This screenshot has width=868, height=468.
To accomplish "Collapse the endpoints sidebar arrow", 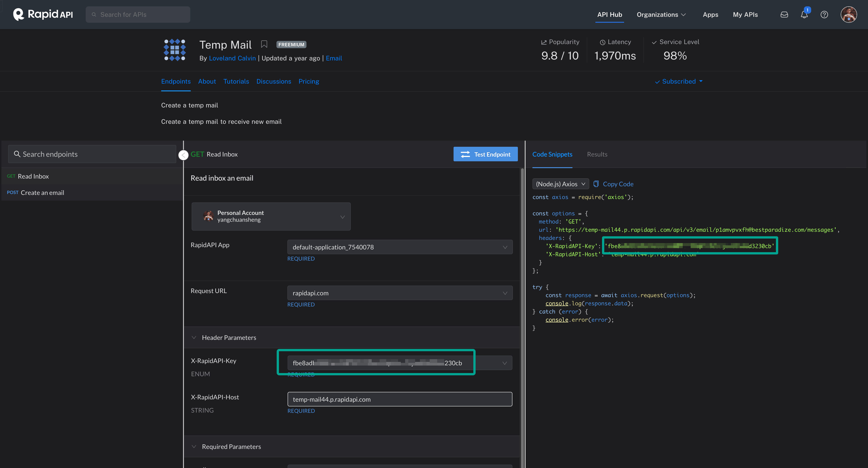I will pyautogui.click(x=183, y=155).
